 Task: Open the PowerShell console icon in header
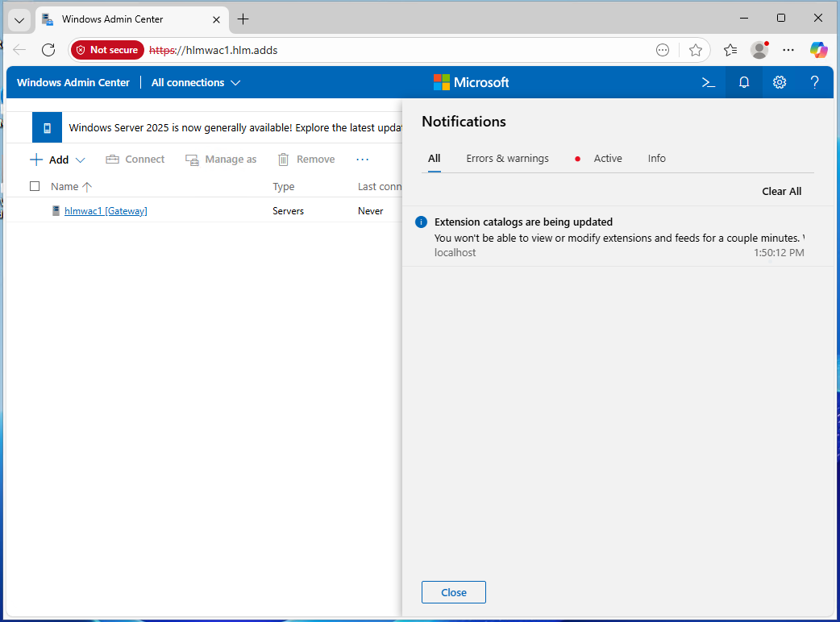click(x=709, y=82)
